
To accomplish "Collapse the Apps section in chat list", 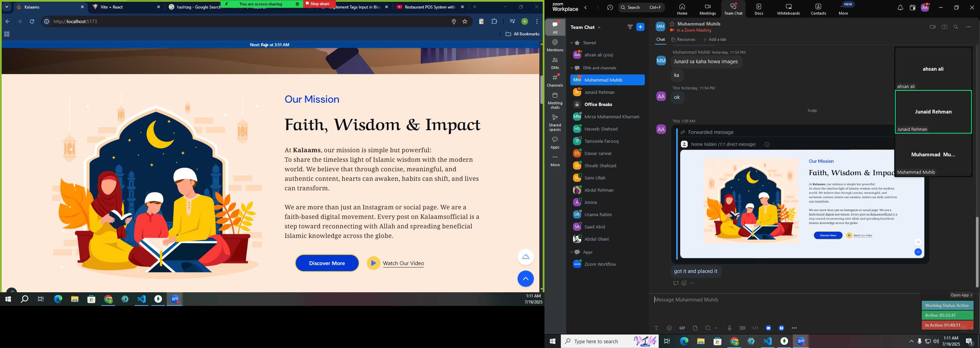I will 571,252.
